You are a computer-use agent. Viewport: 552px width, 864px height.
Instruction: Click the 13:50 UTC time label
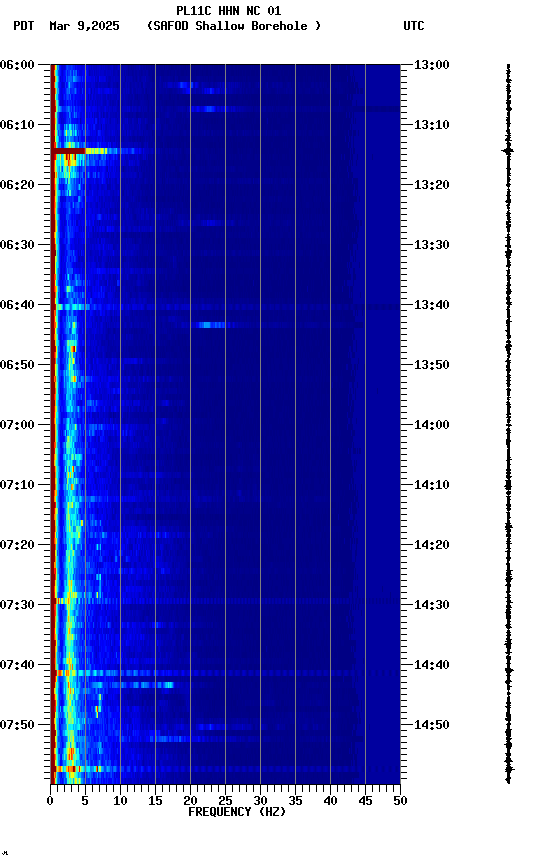[x=432, y=365]
